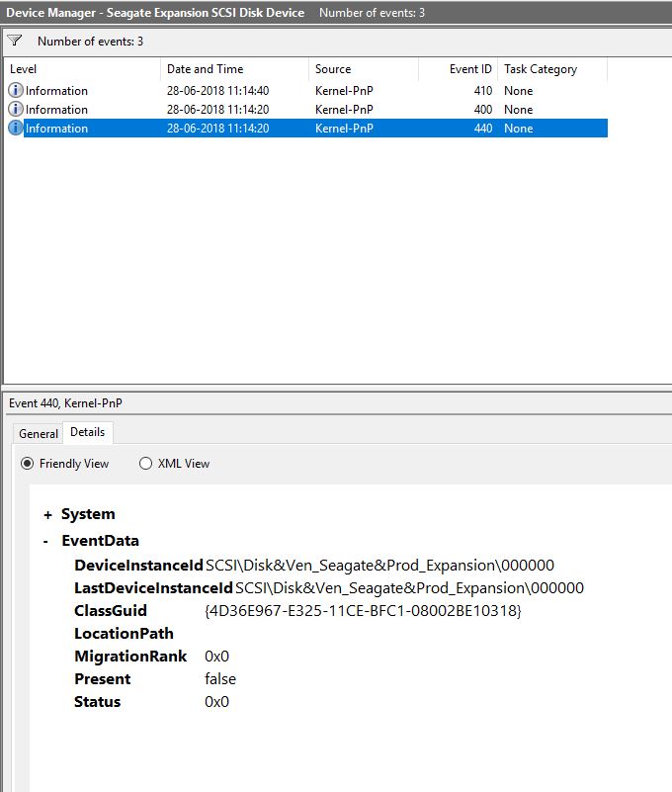Switch to the General tab

point(39,433)
